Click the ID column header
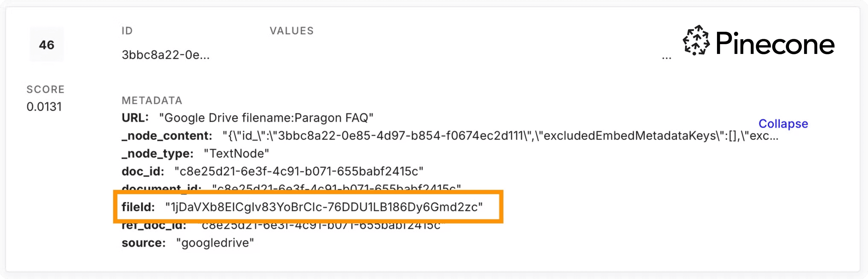 (127, 31)
